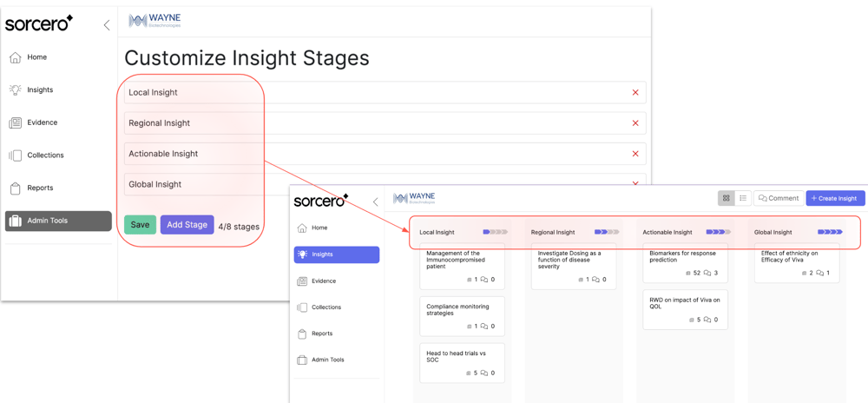Switch to grid view of insights
The image size is (868, 403).
[x=727, y=198]
